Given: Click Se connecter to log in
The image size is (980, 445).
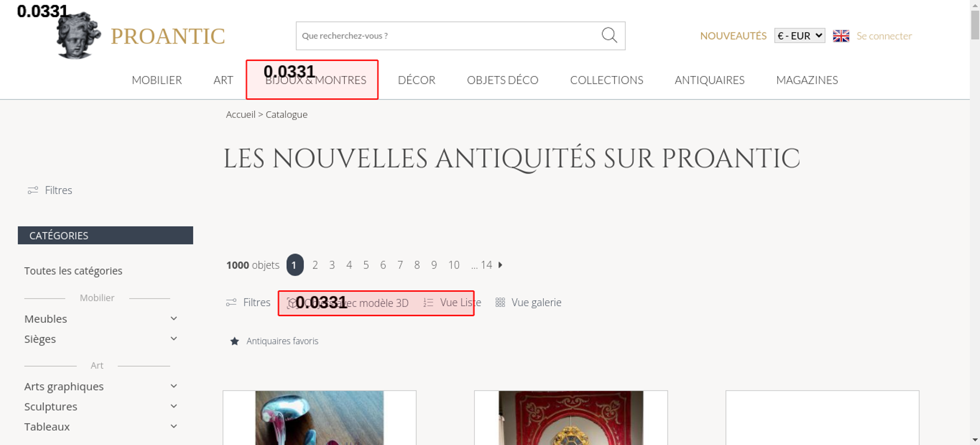Looking at the screenshot, I should tap(884, 36).
